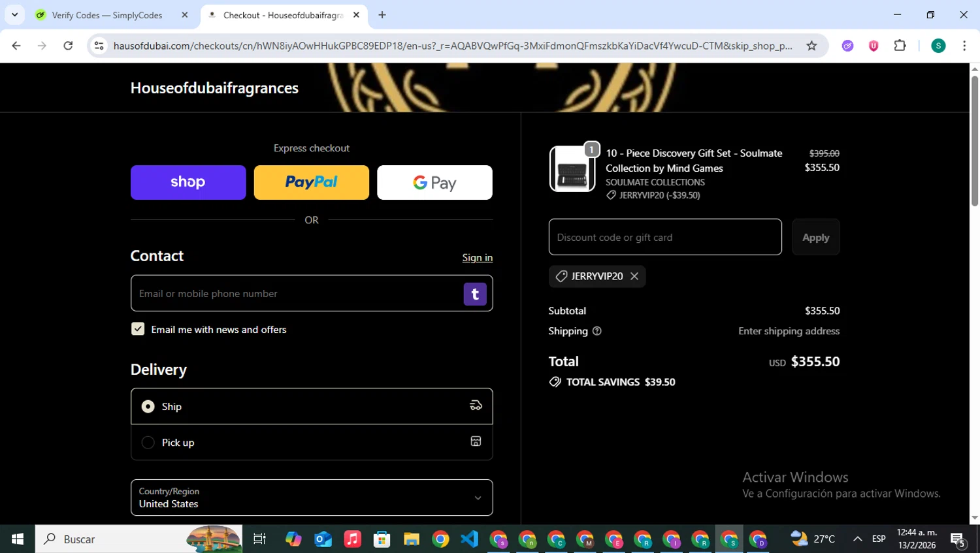The width and height of the screenshot is (980, 553).
Task: Open the Chrome profile S avatar
Action: click(938, 46)
